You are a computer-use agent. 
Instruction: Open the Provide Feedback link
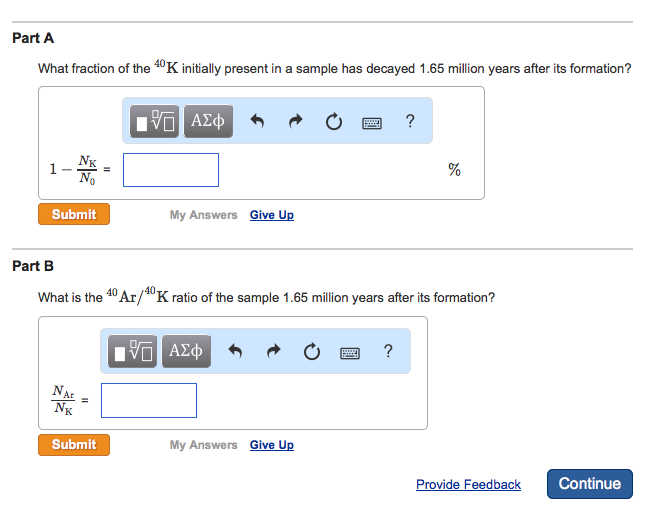(x=468, y=485)
